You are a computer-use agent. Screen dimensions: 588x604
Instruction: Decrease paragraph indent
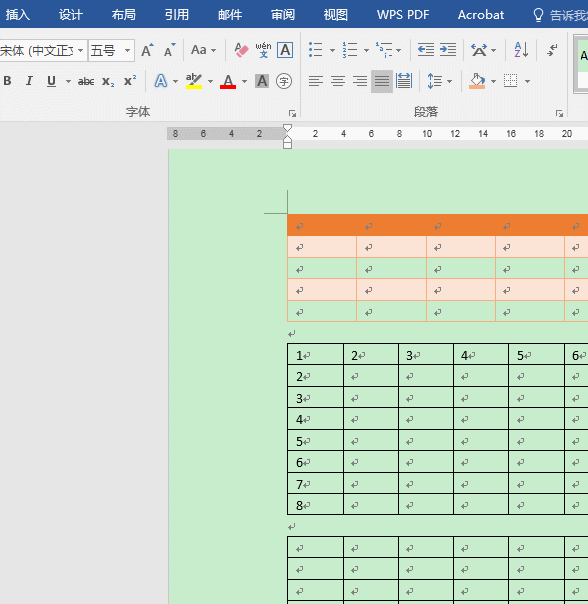[x=426, y=50]
